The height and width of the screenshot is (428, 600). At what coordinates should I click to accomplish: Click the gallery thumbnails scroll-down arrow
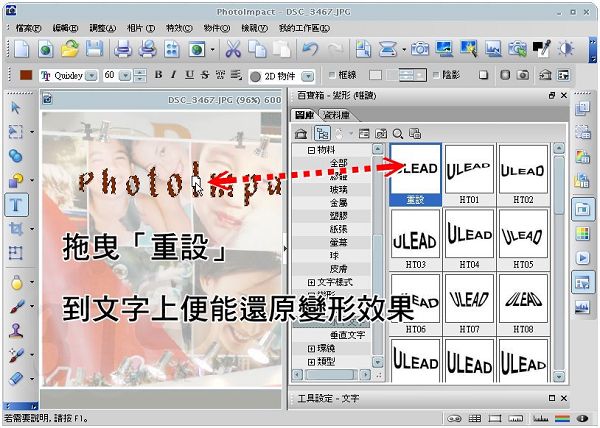click(x=559, y=377)
